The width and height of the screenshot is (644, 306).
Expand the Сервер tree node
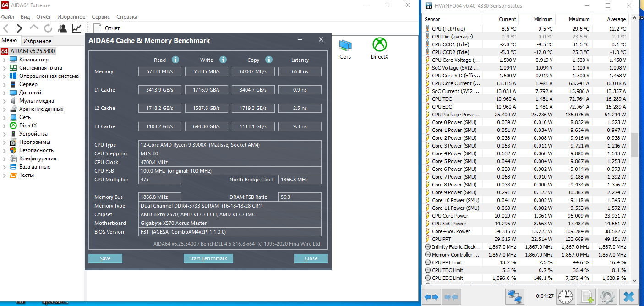[5, 84]
